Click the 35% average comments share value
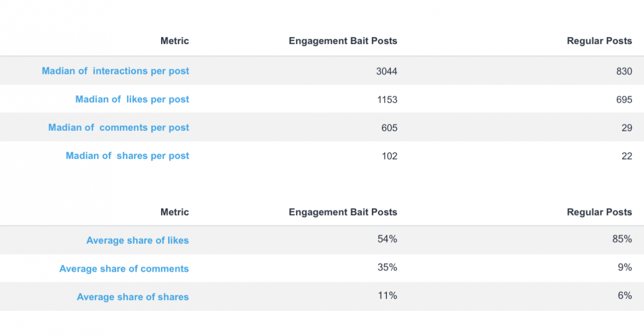The width and height of the screenshot is (644, 335). coord(387,267)
